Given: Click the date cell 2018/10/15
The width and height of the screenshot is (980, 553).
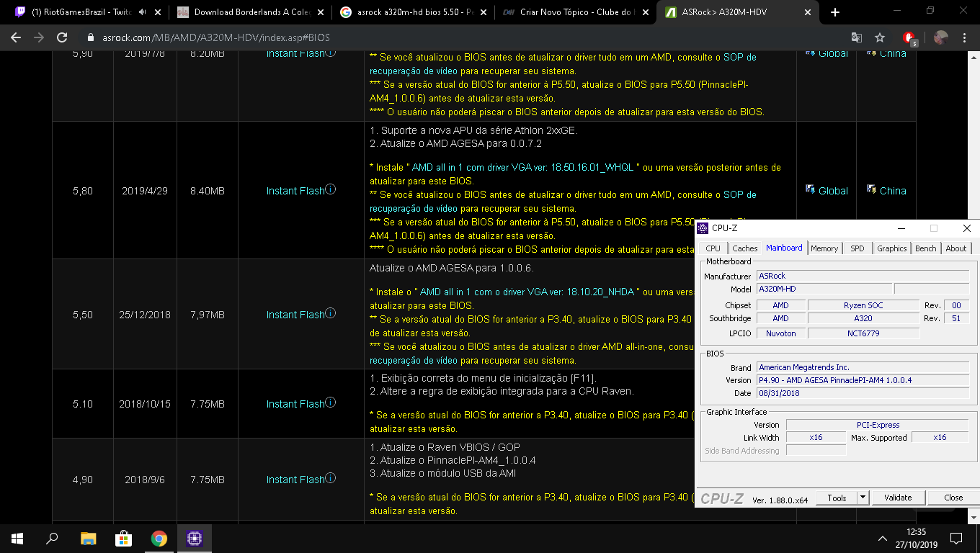Looking at the screenshot, I should coord(145,404).
